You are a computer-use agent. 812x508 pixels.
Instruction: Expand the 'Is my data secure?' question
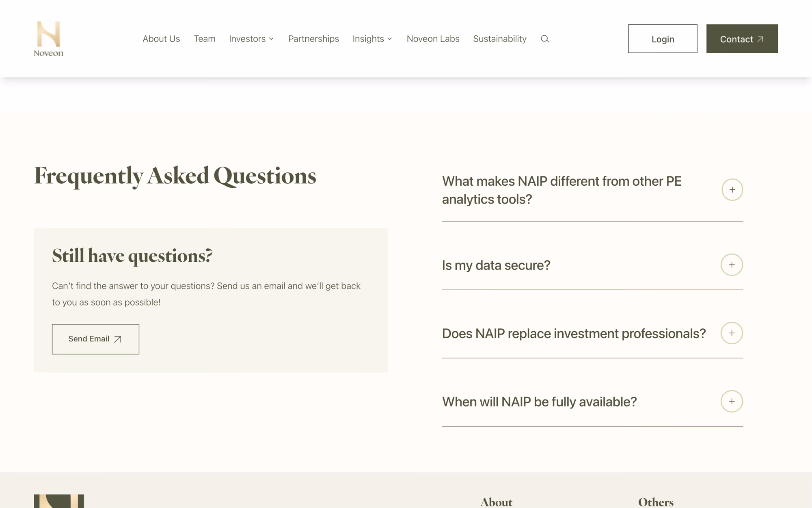[732, 265]
